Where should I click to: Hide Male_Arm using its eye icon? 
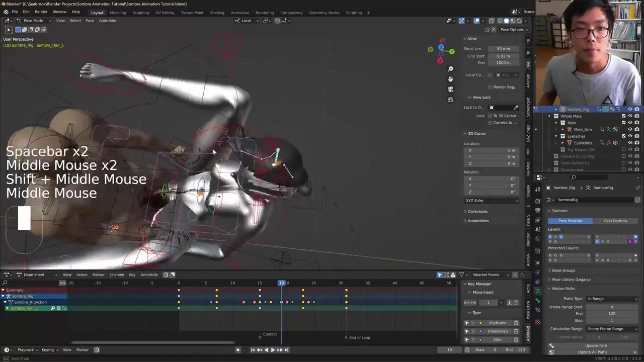(x=630, y=129)
